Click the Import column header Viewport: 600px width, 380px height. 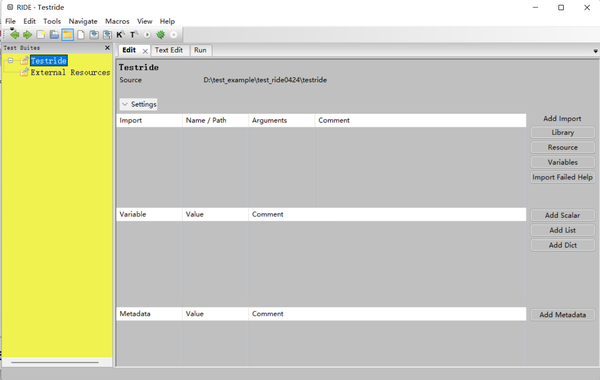[x=149, y=121]
